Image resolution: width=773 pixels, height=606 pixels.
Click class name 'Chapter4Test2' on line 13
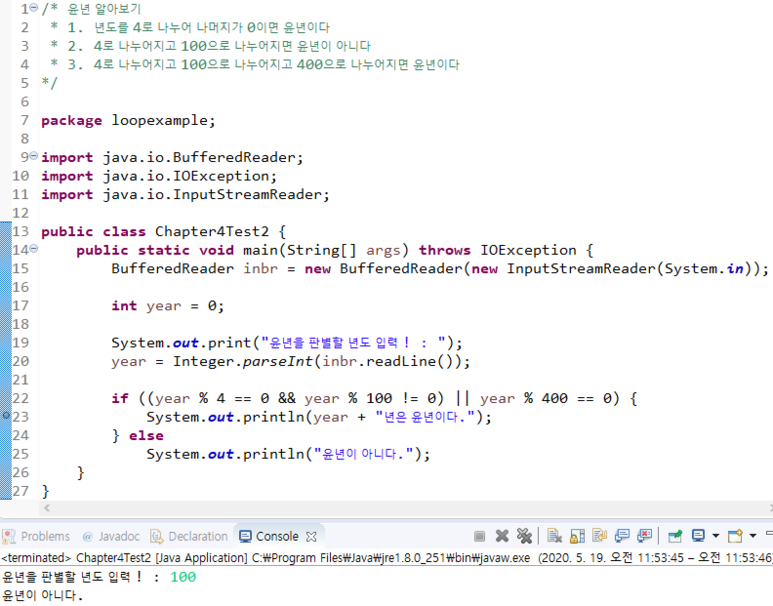(x=212, y=232)
